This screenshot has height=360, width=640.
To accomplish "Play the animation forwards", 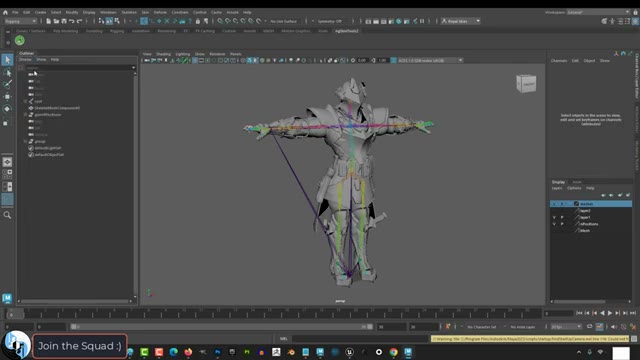I will point(610,313).
